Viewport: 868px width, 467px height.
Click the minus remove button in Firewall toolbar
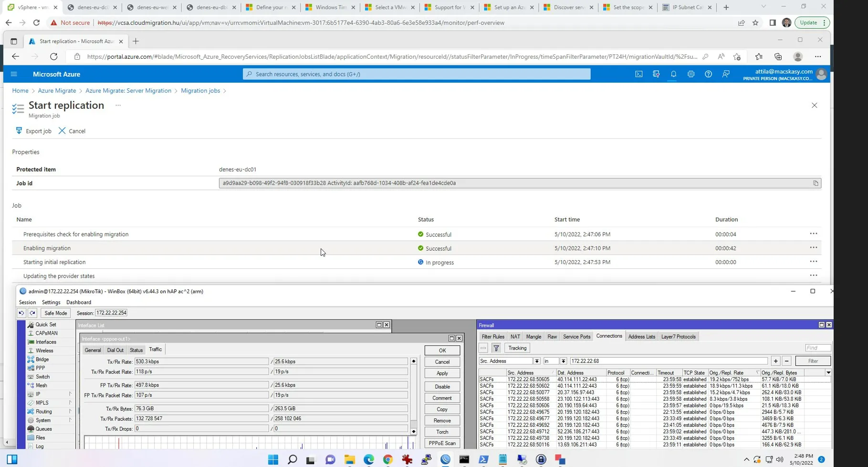pos(483,348)
